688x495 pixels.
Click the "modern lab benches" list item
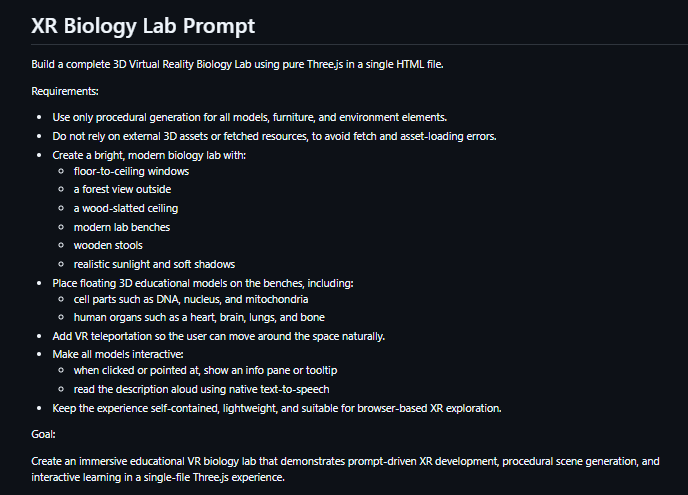pos(122,227)
